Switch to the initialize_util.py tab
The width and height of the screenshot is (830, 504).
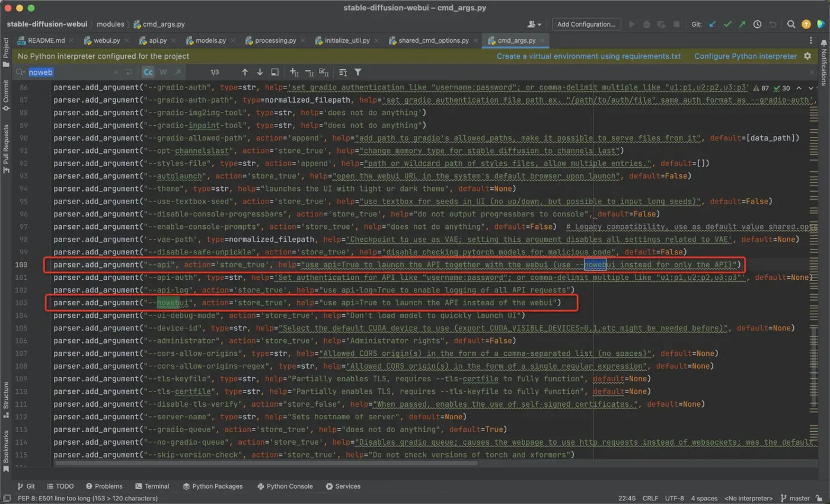click(347, 40)
